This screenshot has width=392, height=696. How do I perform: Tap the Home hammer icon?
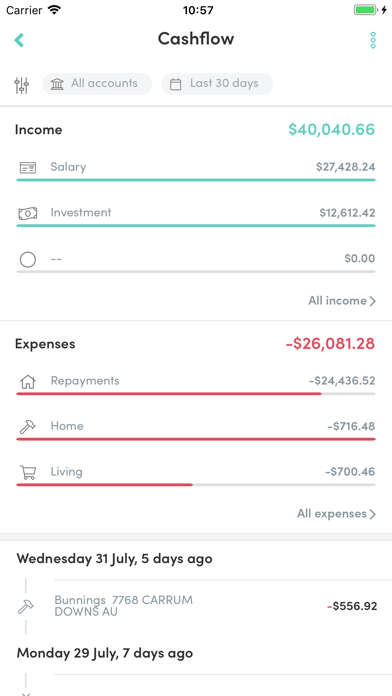pyautogui.click(x=28, y=427)
